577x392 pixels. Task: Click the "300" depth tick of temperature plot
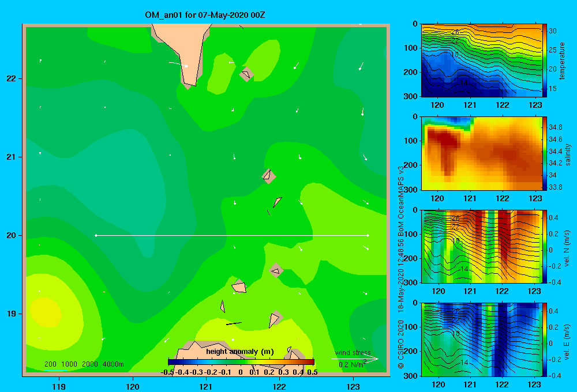(x=412, y=96)
